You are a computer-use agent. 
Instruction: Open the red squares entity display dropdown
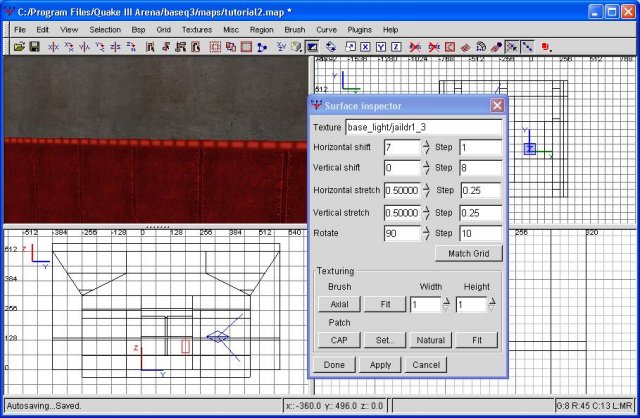(x=546, y=47)
